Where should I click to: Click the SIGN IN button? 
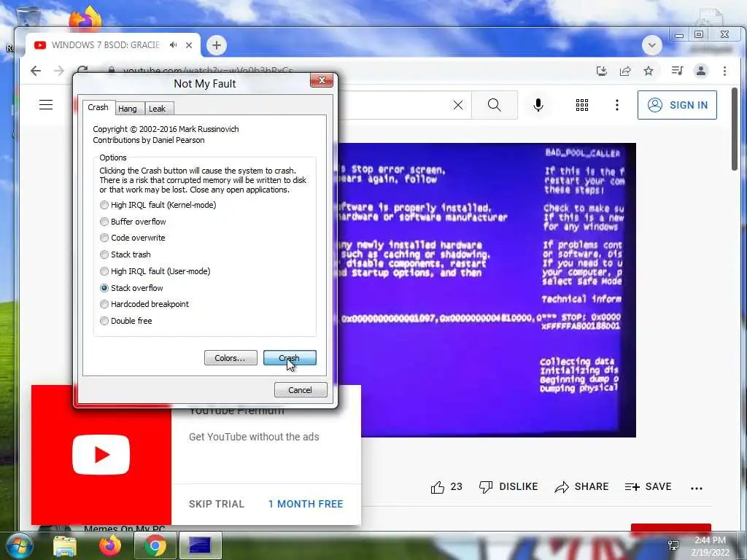(x=677, y=105)
